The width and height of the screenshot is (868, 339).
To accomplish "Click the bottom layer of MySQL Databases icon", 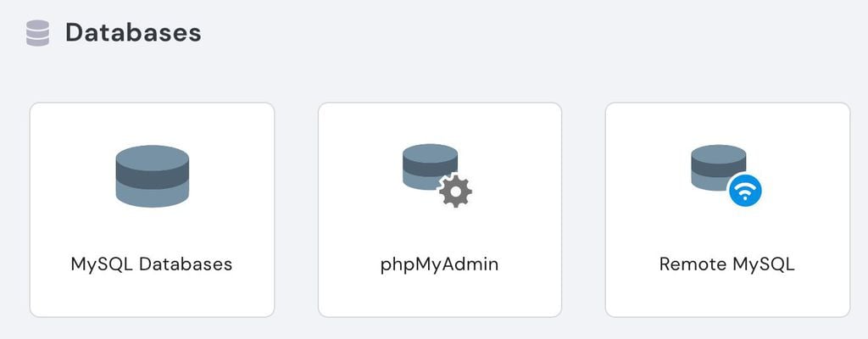I will [x=153, y=196].
